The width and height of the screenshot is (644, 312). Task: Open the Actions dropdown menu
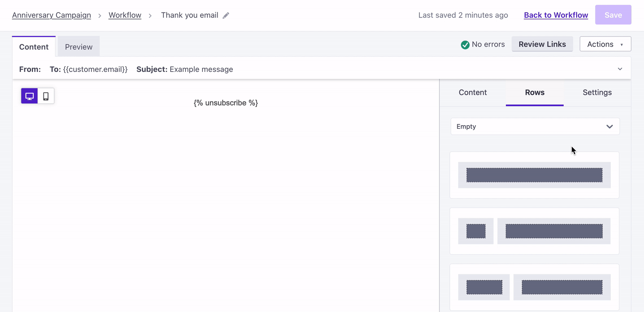(605, 44)
